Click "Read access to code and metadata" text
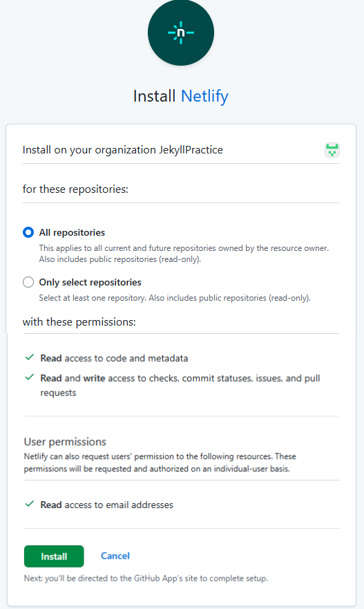This screenshot has height=609, width=364. (x=114, y=358)
